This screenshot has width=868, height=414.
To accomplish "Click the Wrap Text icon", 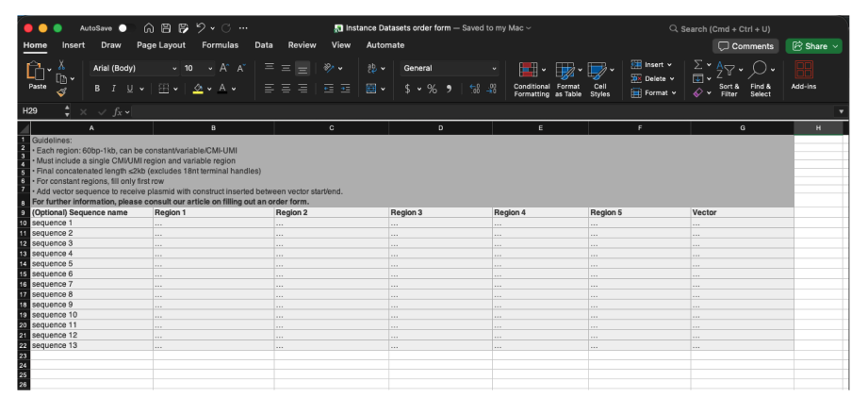I will point(372,68).
